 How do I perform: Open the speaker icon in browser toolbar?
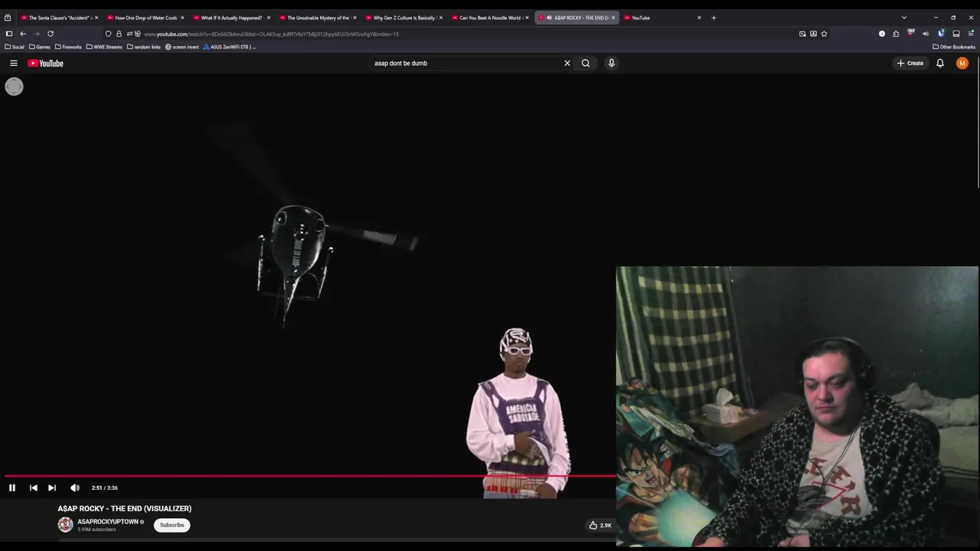(x=926, y=34)
